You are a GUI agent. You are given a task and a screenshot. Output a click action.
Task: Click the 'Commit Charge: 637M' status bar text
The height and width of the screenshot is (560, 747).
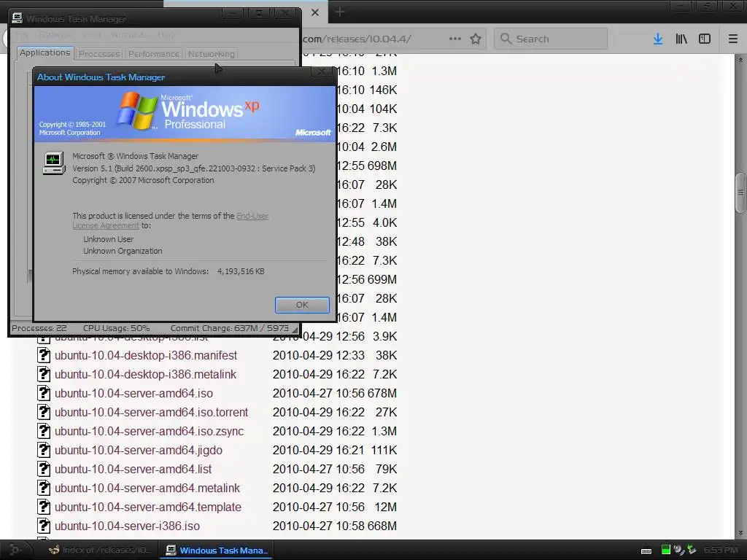click(214, 328)
